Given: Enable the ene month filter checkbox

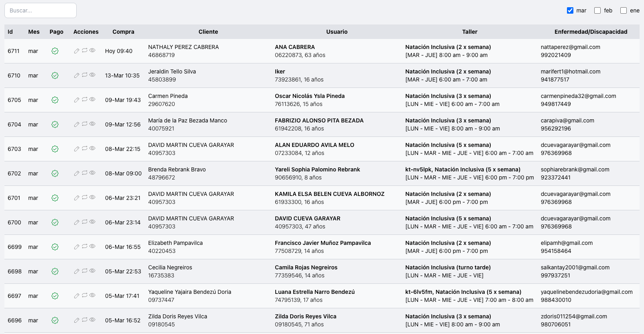Looking at the screenshot, I should pyautogui.click(x=624, y=10).
